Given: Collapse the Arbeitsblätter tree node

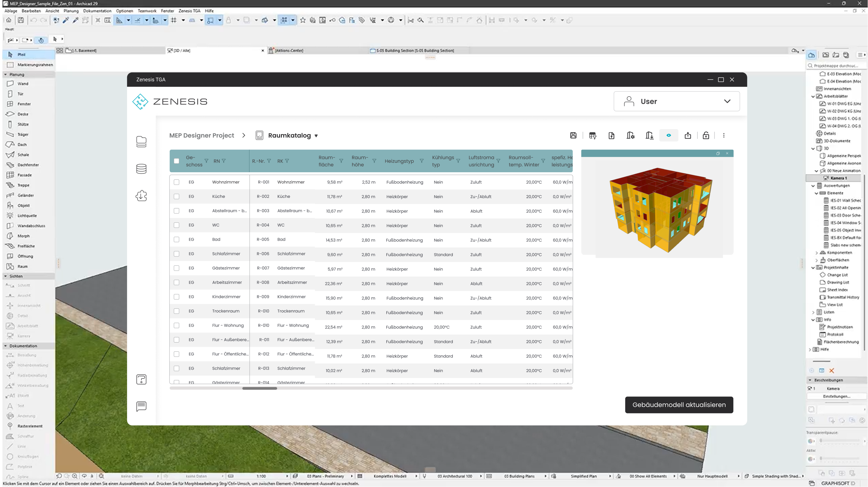Looking at the screenshot, I should 813,96.
